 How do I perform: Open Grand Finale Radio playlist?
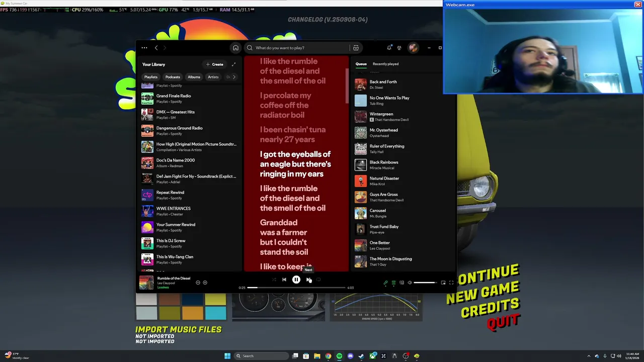point(189,99)
